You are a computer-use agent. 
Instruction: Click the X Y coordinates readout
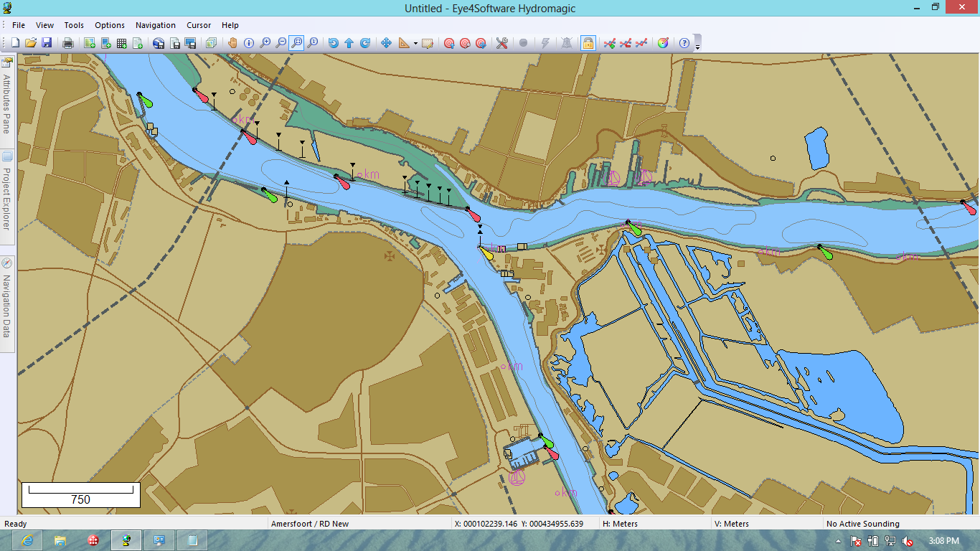click(x=519, y=524)
